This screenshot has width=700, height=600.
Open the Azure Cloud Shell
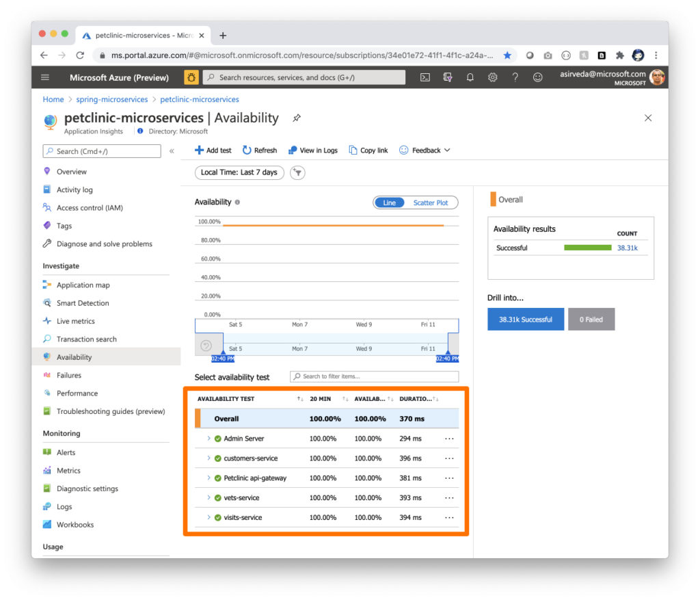click(x=425, y=77)
